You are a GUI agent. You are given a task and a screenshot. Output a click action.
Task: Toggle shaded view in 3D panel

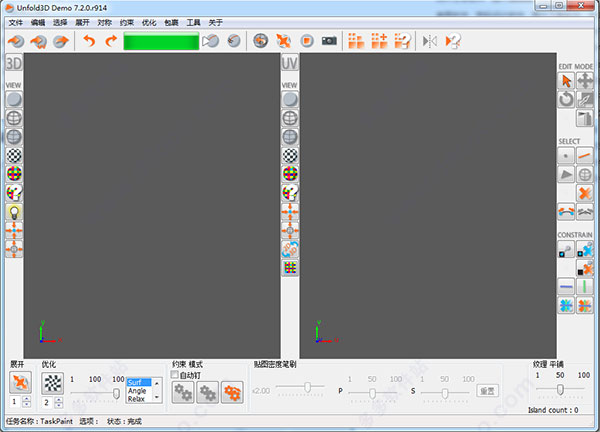14,99
